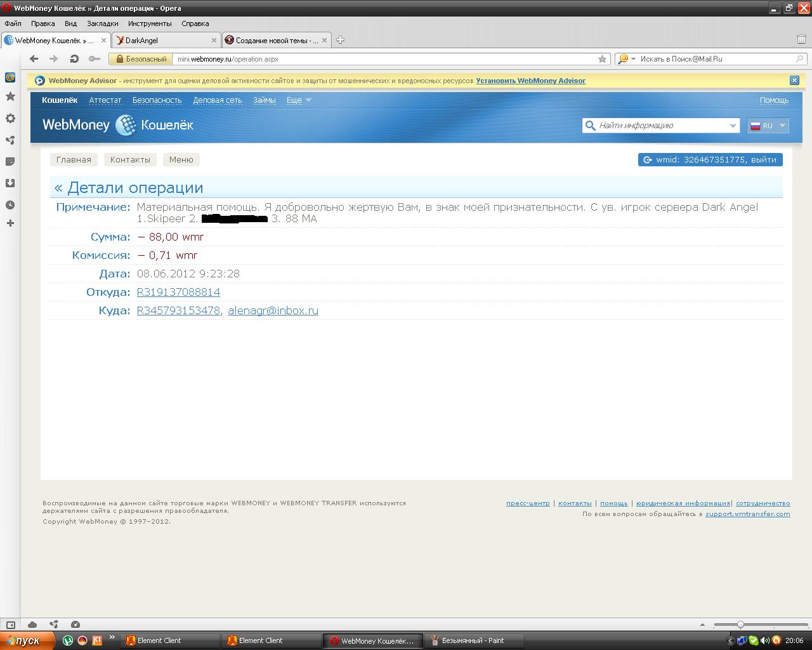Click the Главная button

pyautogui.click(x=74, y=160)
